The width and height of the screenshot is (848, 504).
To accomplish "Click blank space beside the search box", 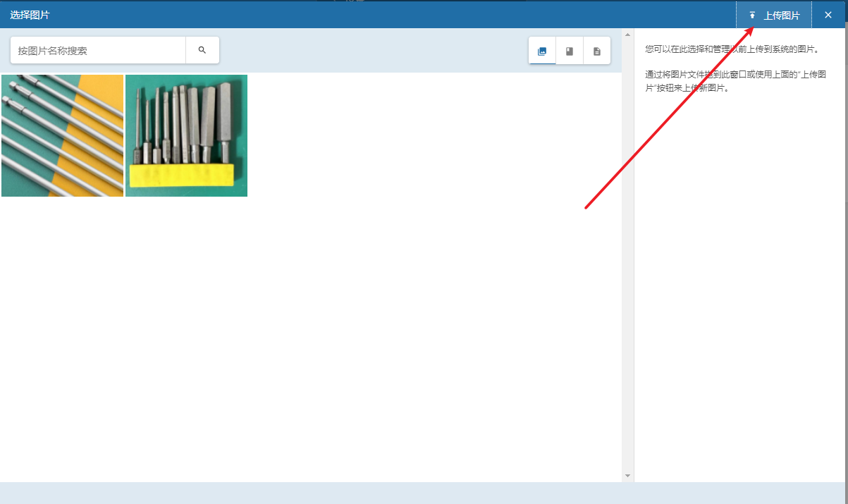I will (374, 51).
